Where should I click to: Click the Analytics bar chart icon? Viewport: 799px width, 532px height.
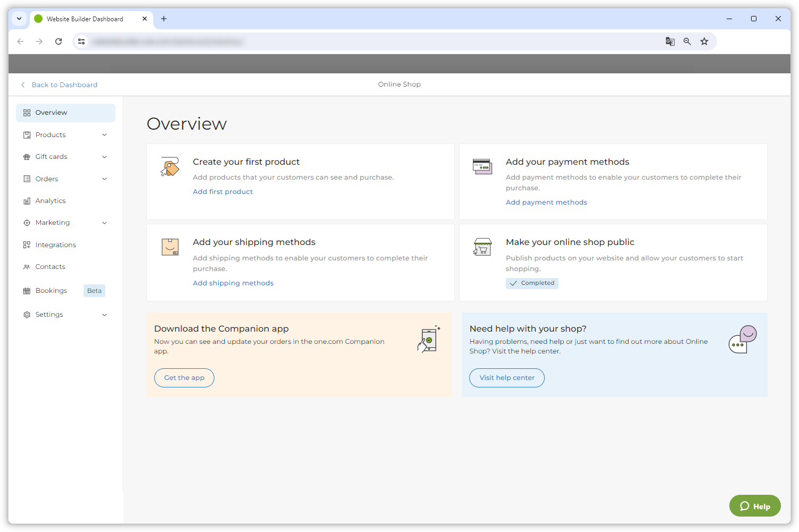27,201
